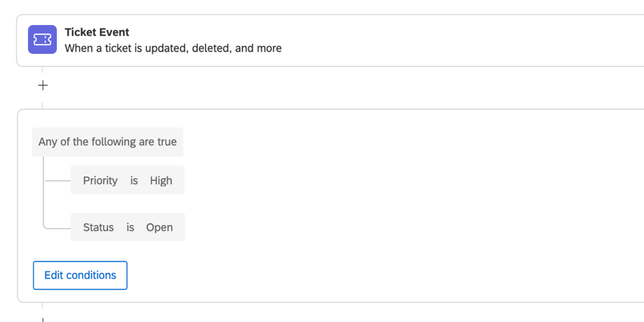Select the "Any of the following are true" group

click(108, 142)
